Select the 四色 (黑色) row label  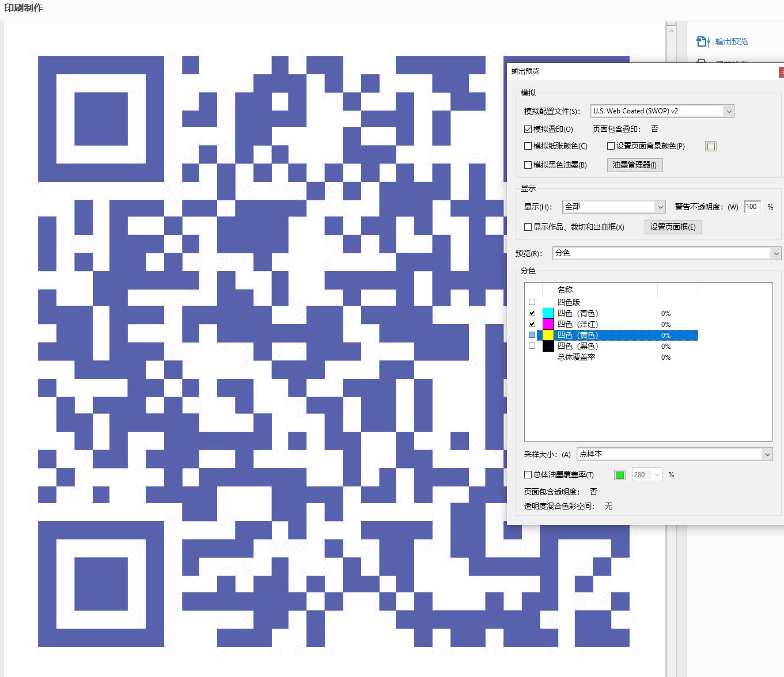click(578, 346)
